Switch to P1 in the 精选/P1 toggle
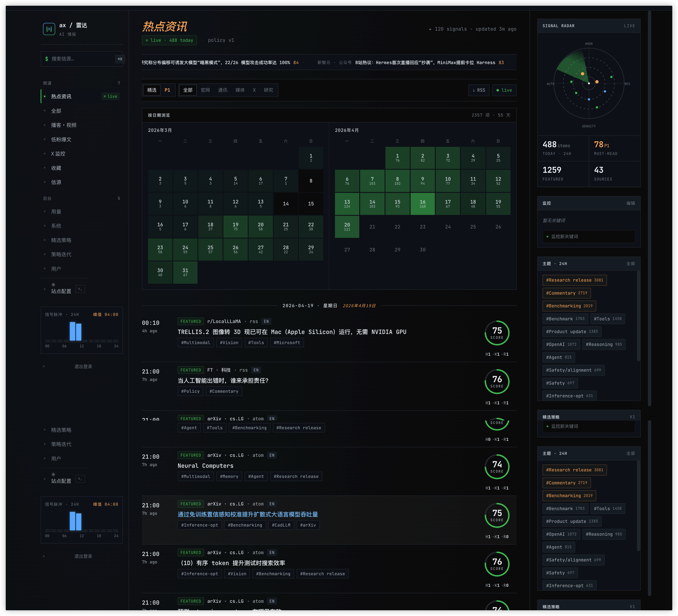This screenshot has width=678, height=616. [x=168, y=90]
